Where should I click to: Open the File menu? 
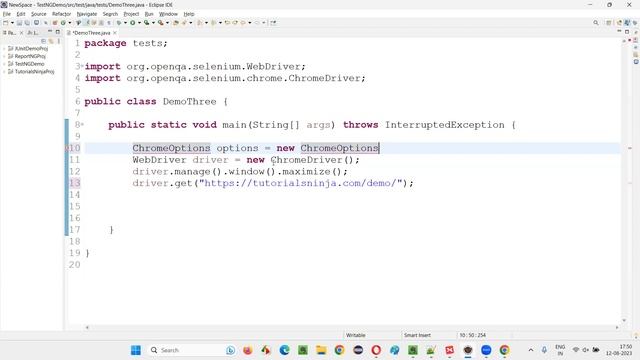7,14
